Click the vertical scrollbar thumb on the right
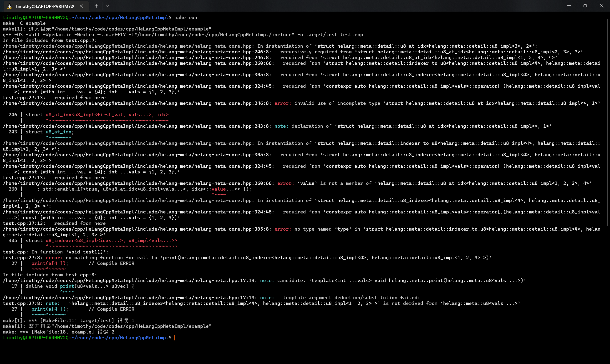 [608, 123]
